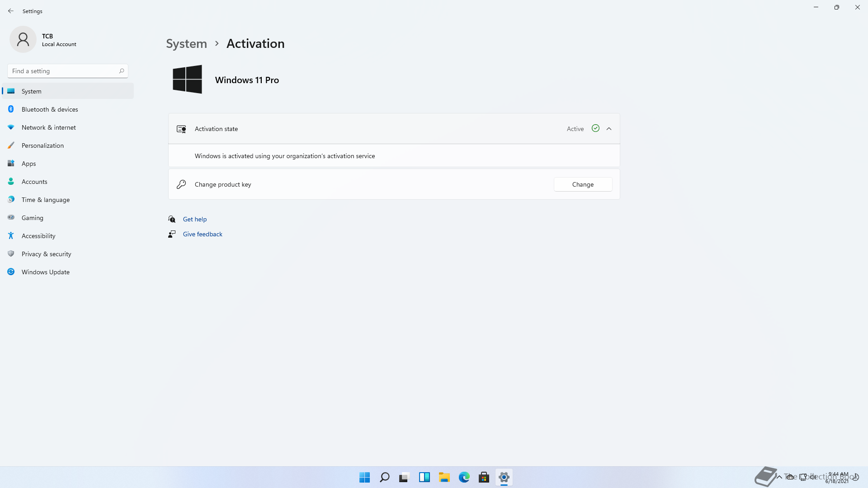Image resolution: width=868 pixels, height=488 pixels.
Task: Click the search magnifier in settings field
Action: click(x=122, y=71)
